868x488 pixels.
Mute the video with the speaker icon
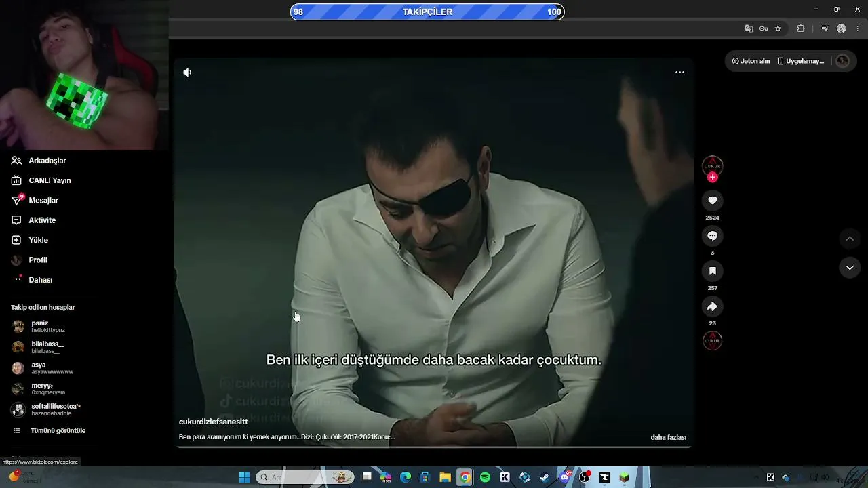point(187,73)
